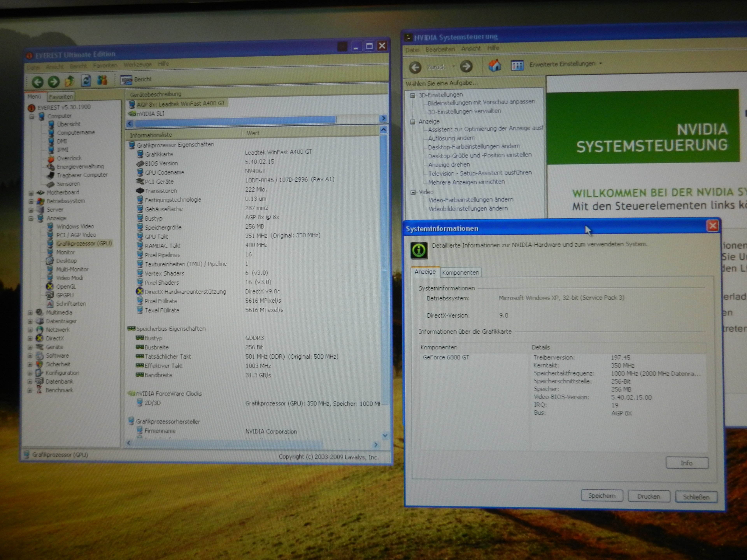This screenshot has height=560, width=747.
Task: Open Video-Farbeinstellungen ändern task
Action: pos(471,200)
